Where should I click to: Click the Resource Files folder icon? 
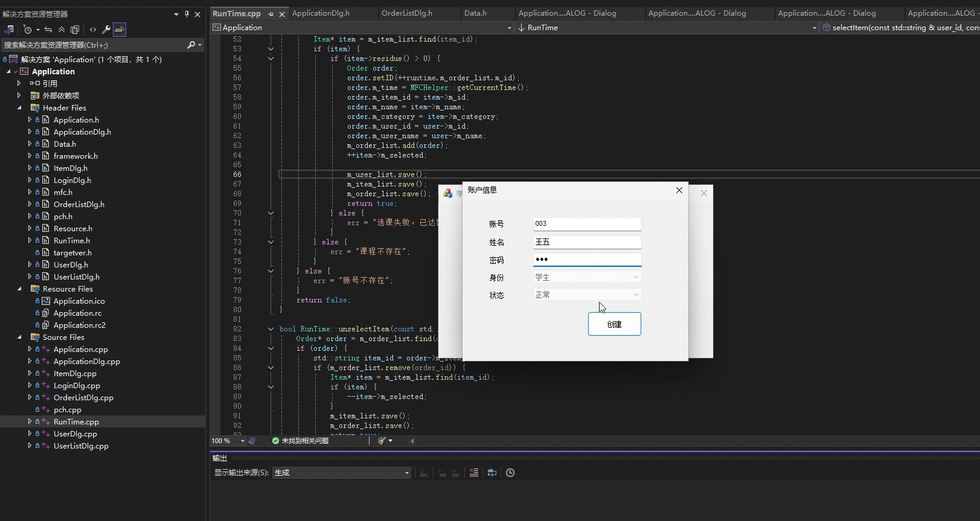tap(35, 289)
